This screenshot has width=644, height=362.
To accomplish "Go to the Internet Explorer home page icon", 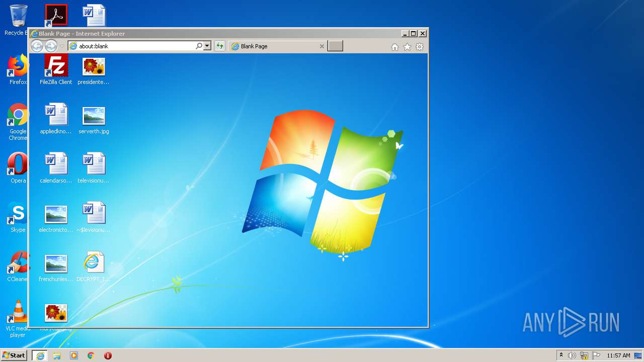I will tap(395, 47).
